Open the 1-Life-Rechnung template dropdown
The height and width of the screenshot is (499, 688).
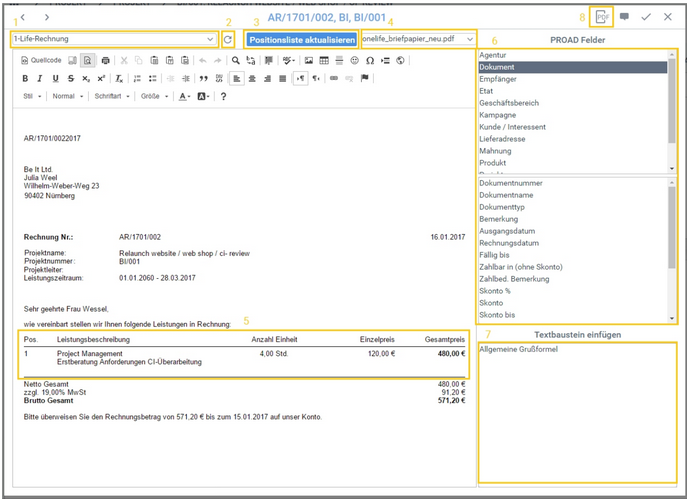pyautogui.click(x=113, y=39)
